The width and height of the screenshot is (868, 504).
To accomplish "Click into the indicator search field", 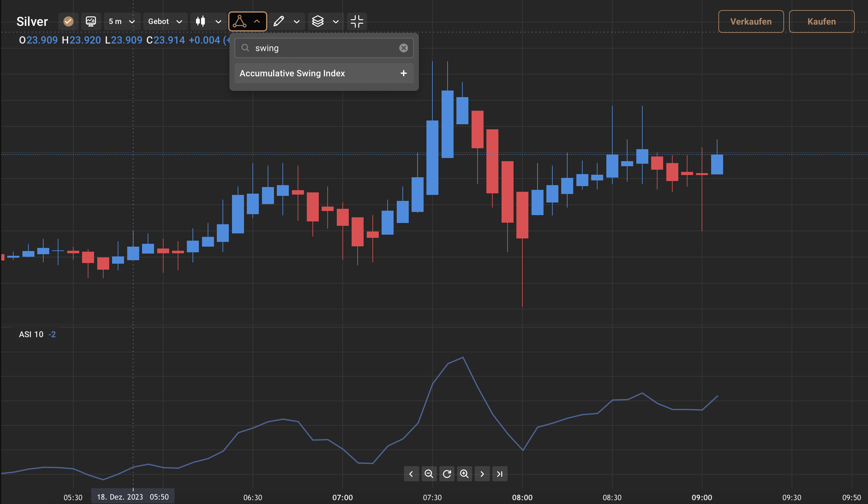I will (324, 48).
